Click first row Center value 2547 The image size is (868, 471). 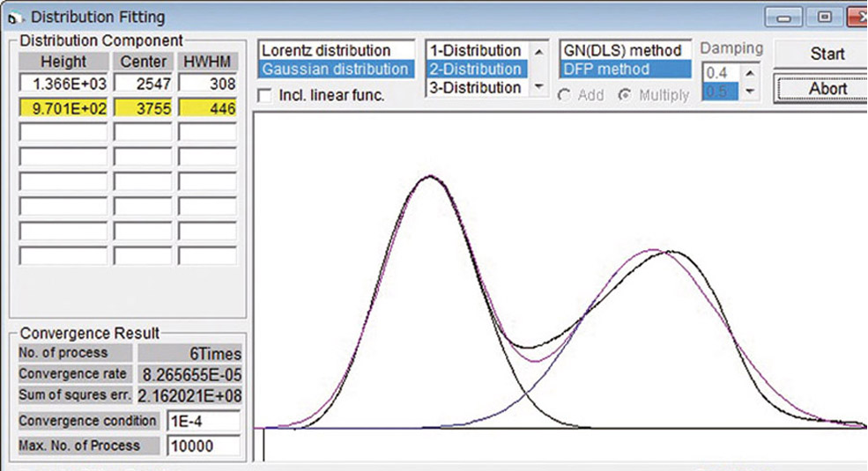tap(143, 84)
